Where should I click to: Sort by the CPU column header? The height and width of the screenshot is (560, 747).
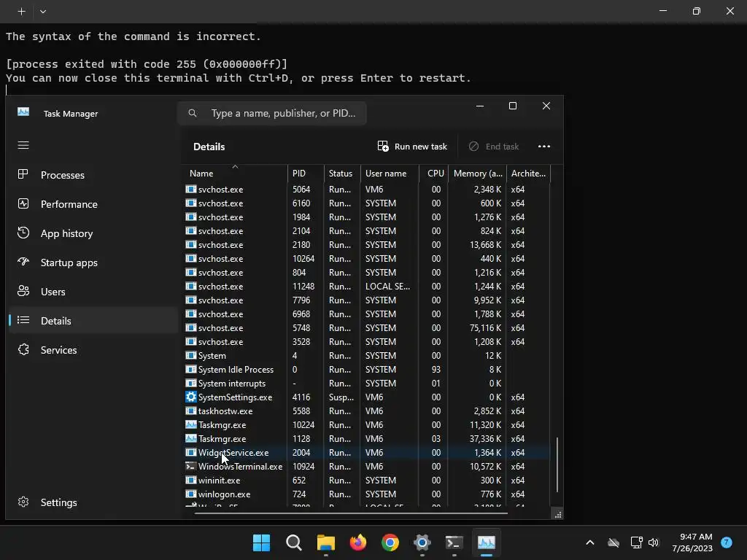coord(434,174)
